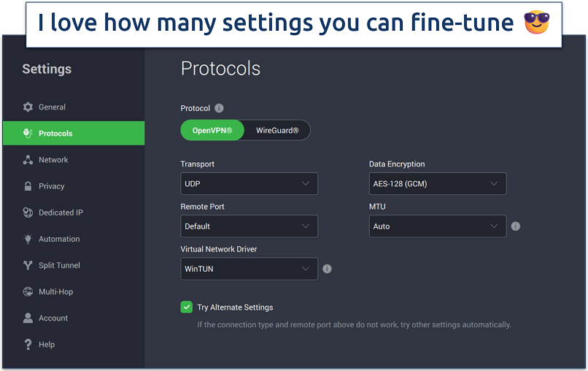This screenshot has width=588, height=371.
Task: Click the Account person icon
Action: pyautogui.click(x=28, y=318)
